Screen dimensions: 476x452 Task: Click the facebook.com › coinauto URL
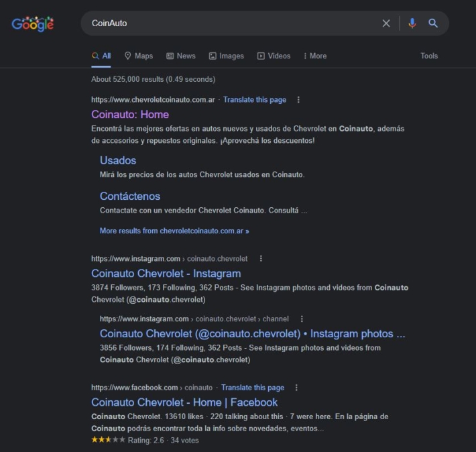(x=152, y=388)
